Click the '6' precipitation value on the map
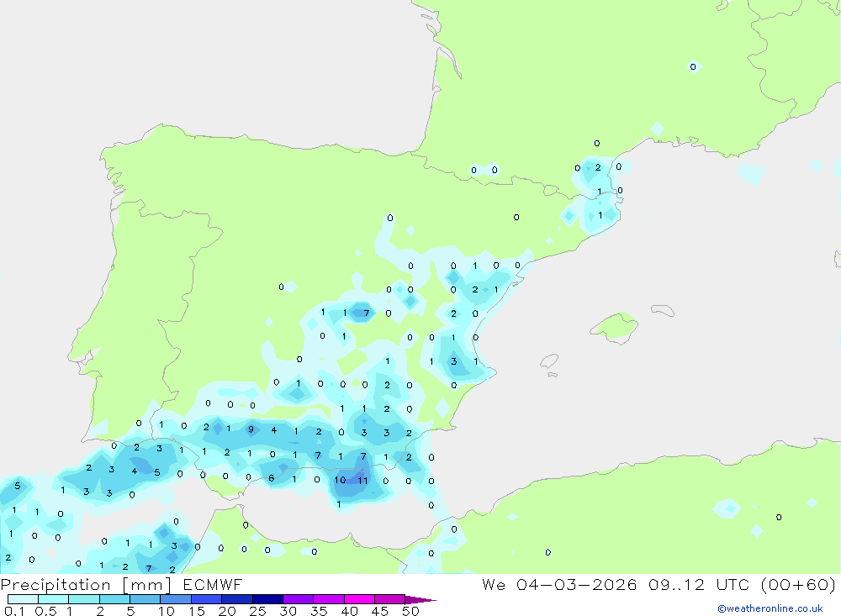The height and width of the screenshot is (616, 841). [272, 478]
